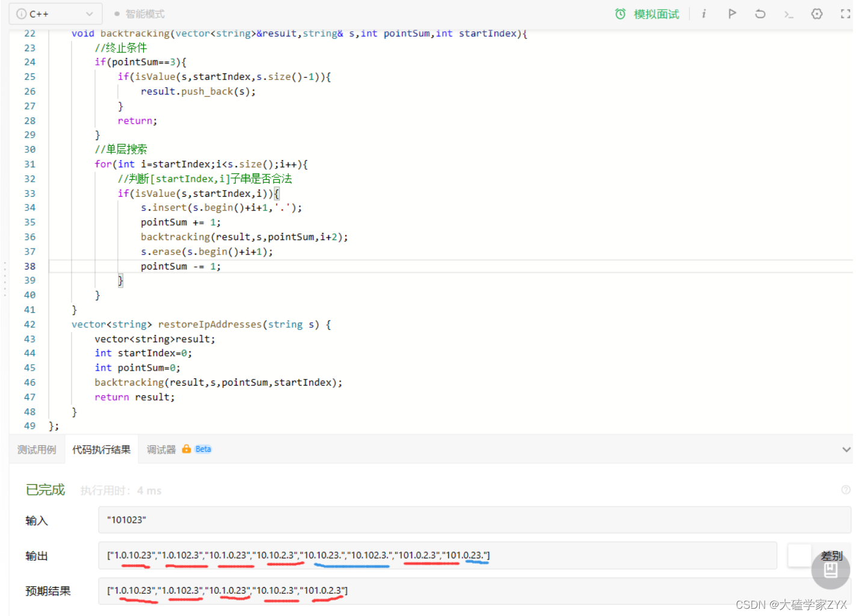Click the alarm clock icon beside 模拟面试
Viewport: 856px width, 616px height.
[620, 14]
